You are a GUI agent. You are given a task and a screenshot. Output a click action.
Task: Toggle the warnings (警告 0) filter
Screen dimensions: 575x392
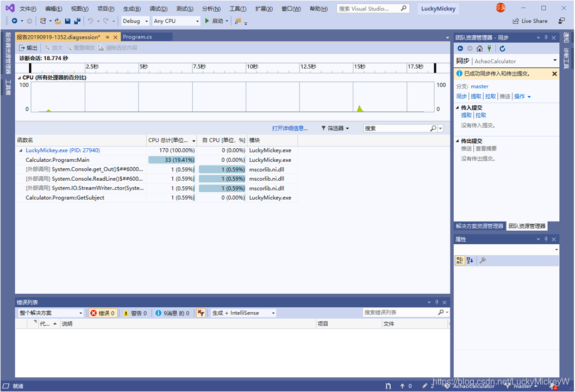(x=135, y=313)
